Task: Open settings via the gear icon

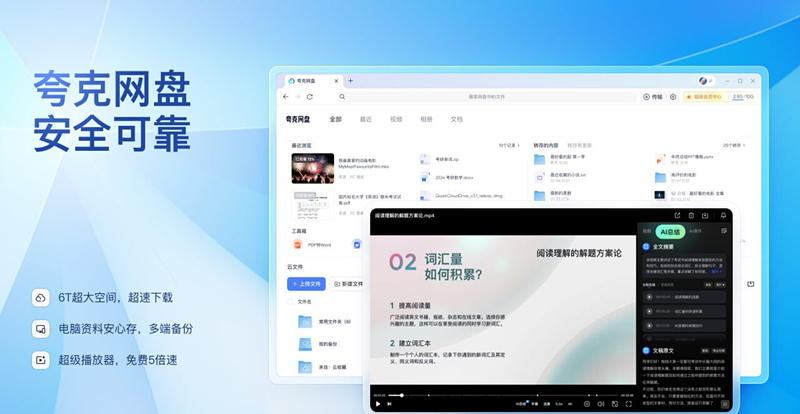Action: (x=673, y=96)
